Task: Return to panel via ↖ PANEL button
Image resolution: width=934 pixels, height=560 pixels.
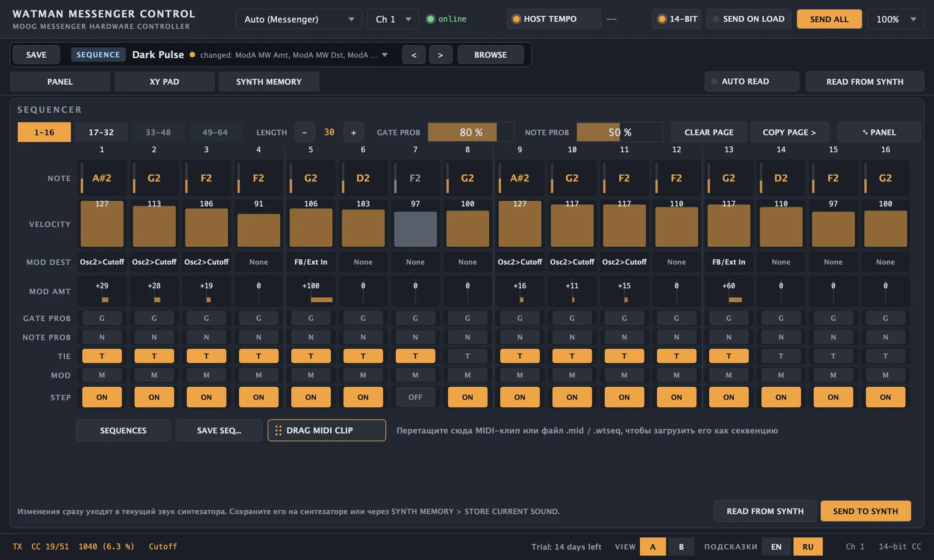Action: pyautogui.click(x=879, y=132)
